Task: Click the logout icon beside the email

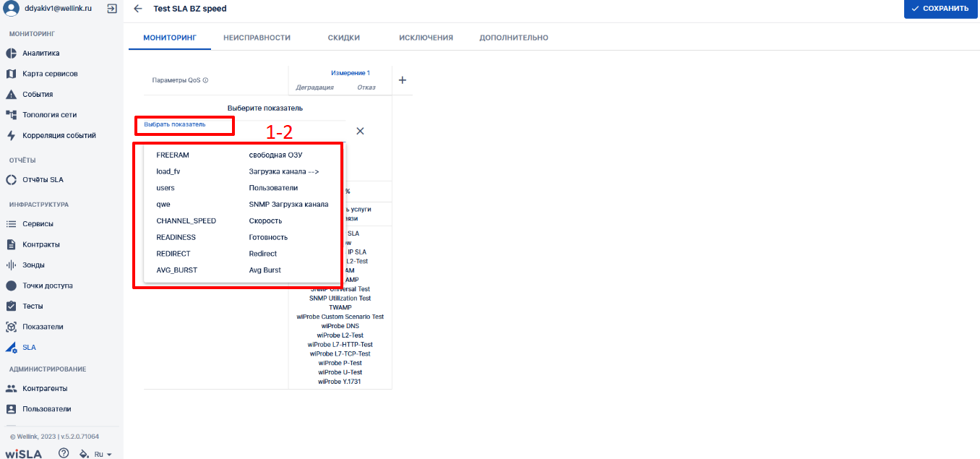Action: (x=112, y=9)
